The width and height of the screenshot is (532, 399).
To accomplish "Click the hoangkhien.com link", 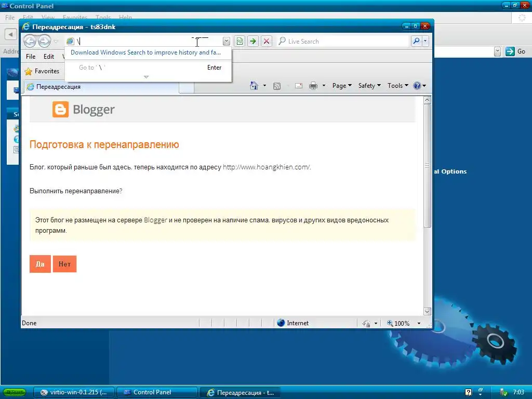I will point(267,167).
